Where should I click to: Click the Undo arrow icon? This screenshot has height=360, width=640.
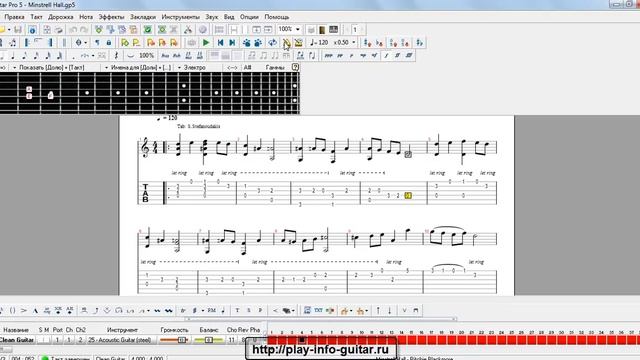pyautogui.click(x=73, y=29)
